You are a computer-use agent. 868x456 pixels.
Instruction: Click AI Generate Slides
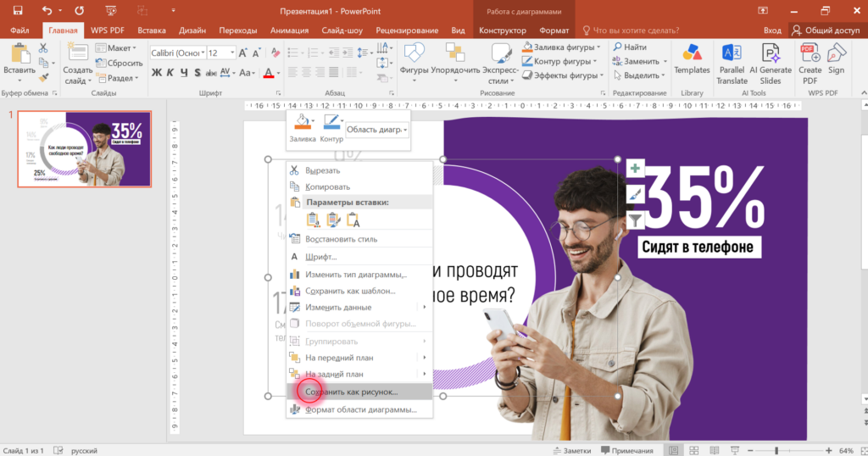[771, 64]
